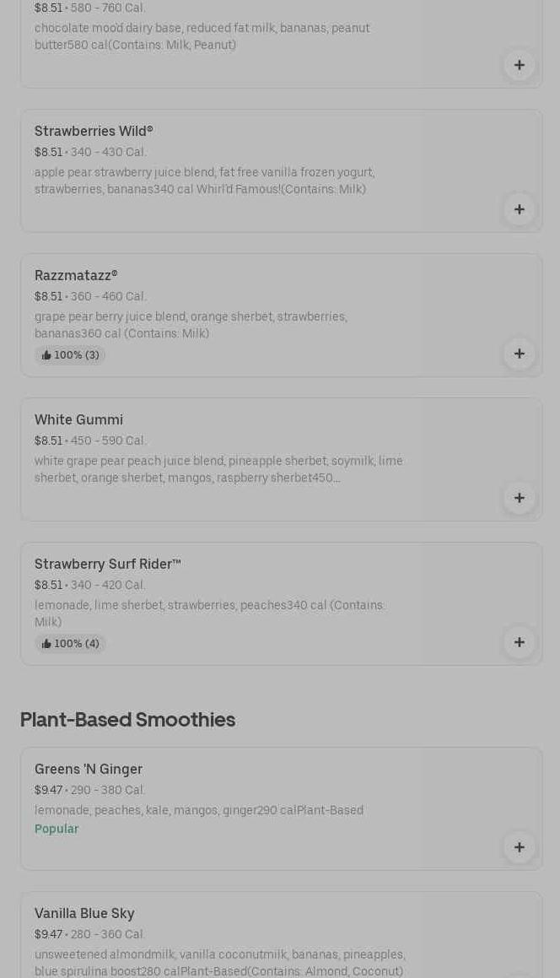Open the Razzmatazz item title

click(76, 276)
